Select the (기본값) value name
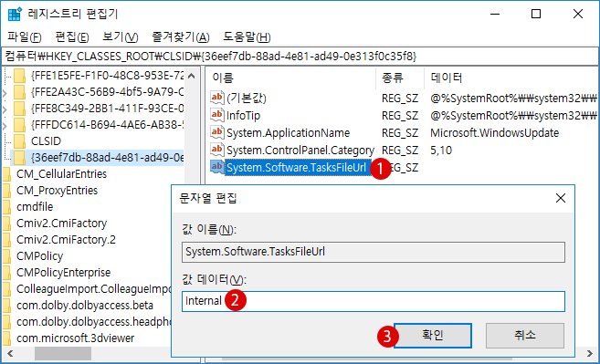The width and height of the screenshot is (600, 364). 246,99
